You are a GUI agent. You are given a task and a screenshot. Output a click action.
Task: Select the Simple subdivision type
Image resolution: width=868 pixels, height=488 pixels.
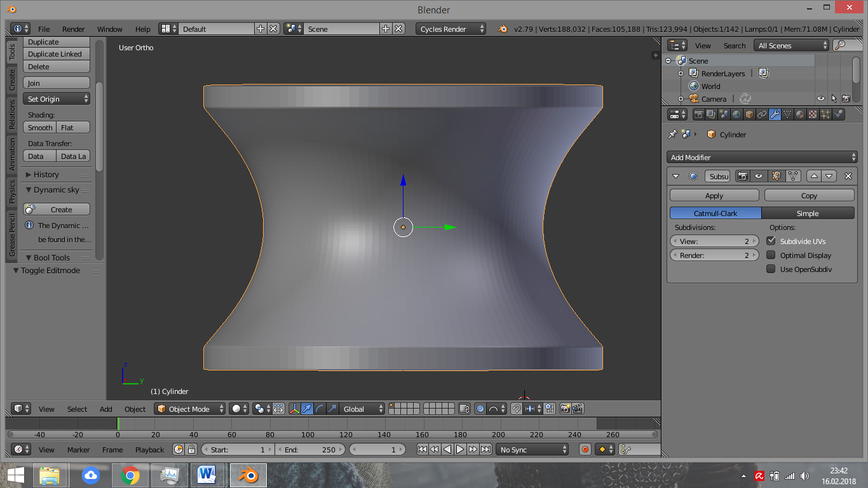click(x=808, y=213)
